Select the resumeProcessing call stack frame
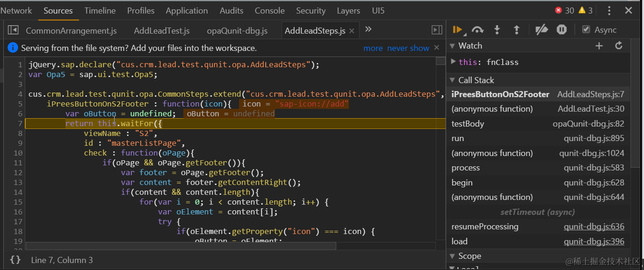This screenshot has height=270, width=644. [x=538, y=227]
